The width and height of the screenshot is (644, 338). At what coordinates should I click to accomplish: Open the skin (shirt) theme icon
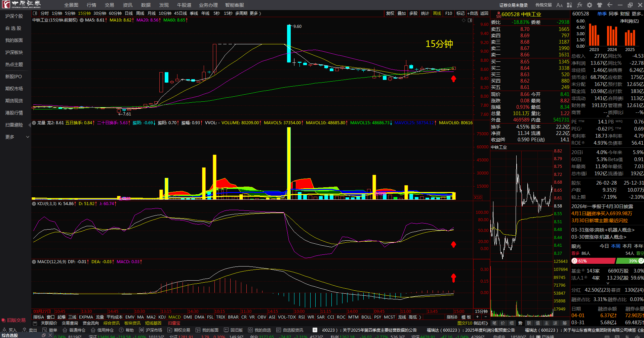(600, 5)
